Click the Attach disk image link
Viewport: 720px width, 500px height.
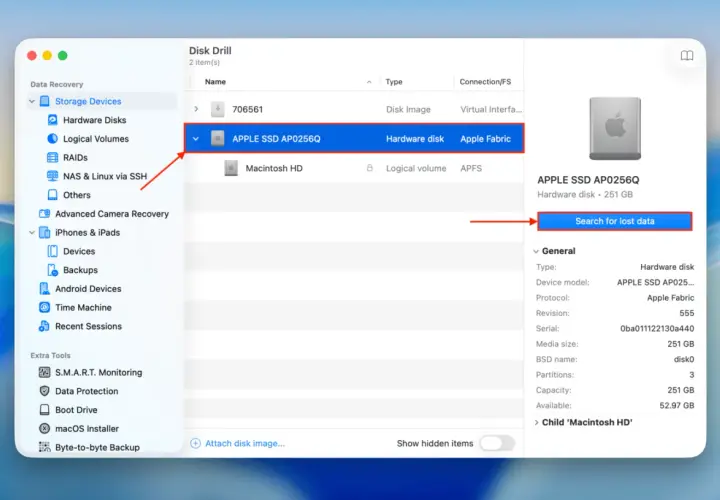click(x=245, y=443)
